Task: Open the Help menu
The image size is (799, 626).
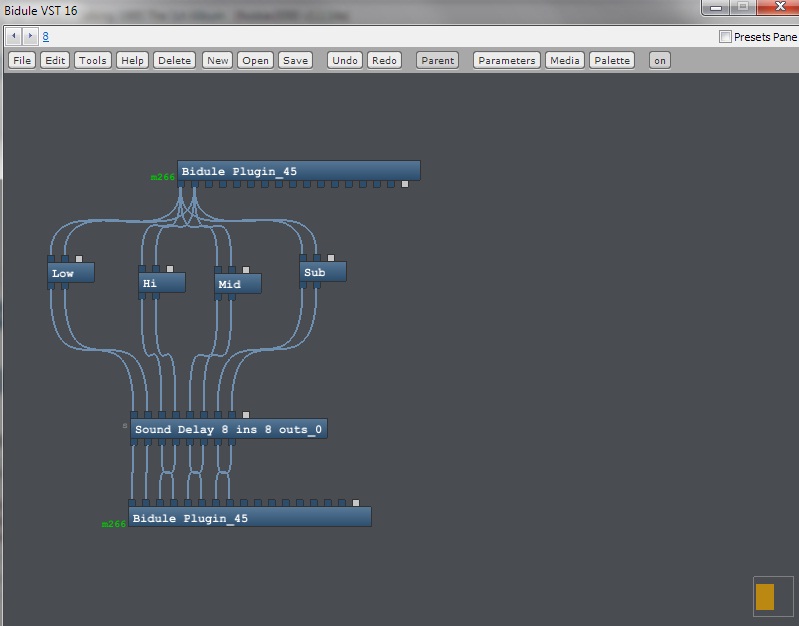Action: click(x=132, y=60)
